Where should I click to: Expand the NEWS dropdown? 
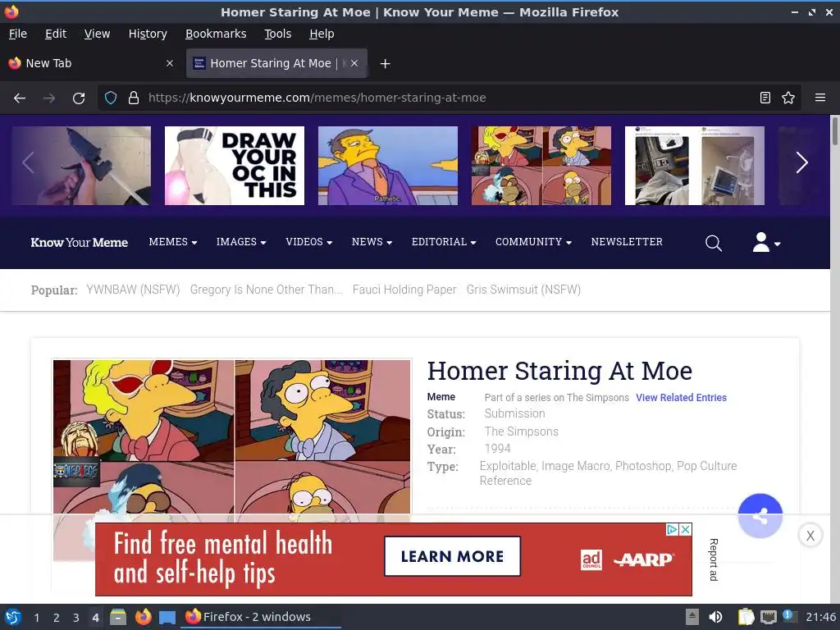[372, 242]
